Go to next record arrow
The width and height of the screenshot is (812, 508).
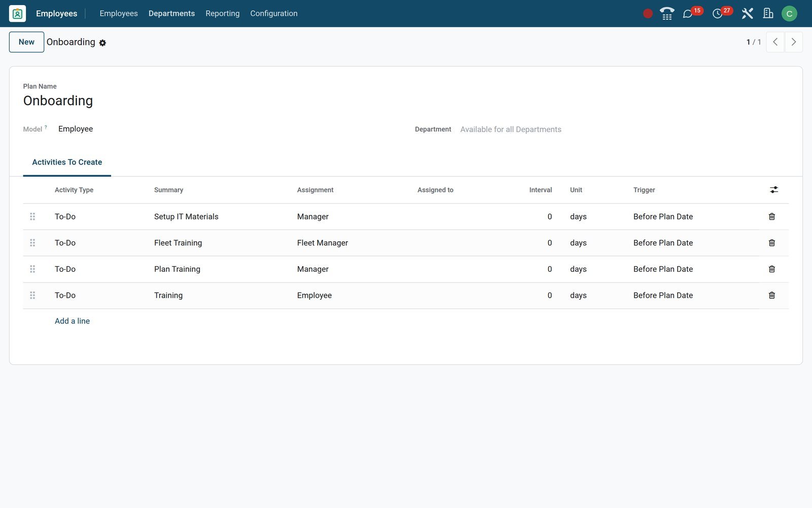794,42
